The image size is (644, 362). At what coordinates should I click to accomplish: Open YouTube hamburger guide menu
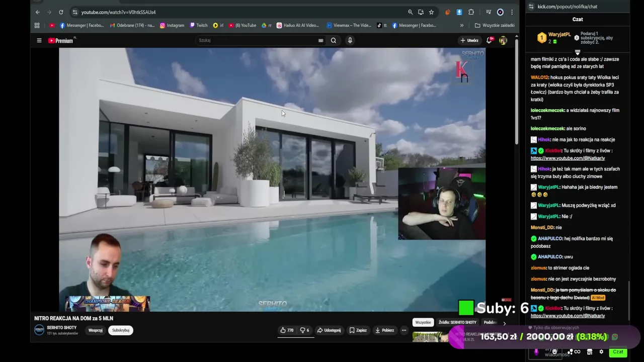[39, 40]
